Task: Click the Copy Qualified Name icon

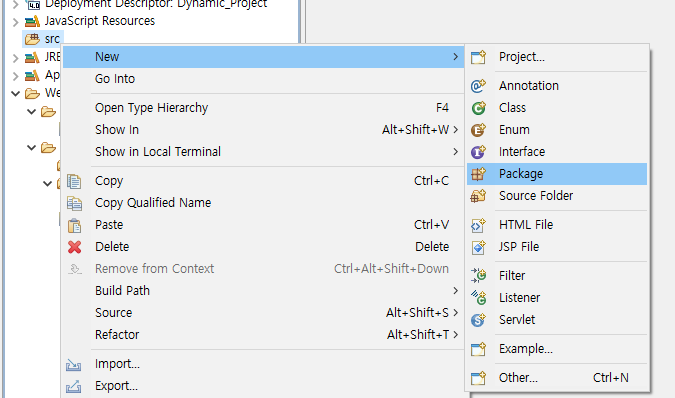Action: pos(74,203)
